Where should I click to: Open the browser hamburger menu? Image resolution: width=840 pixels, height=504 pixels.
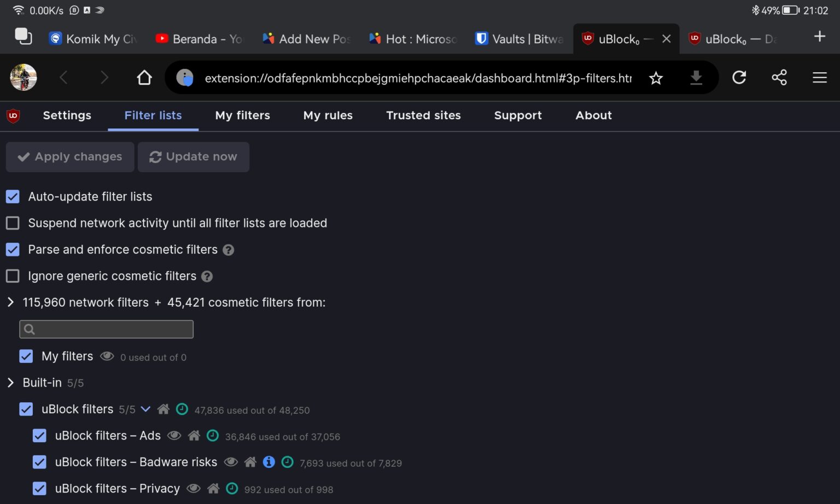(x=819, y=78)
